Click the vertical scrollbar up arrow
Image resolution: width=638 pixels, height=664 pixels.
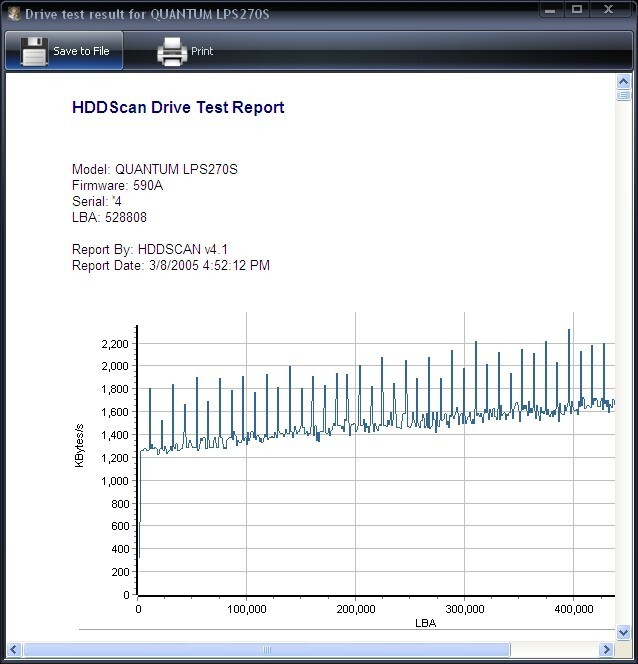point(623,81)
